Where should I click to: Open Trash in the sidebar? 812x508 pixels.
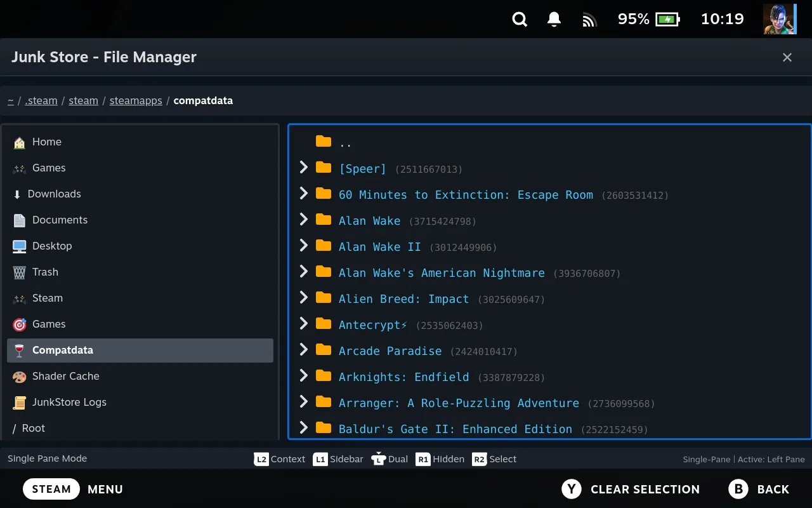[x=140, y=272]
